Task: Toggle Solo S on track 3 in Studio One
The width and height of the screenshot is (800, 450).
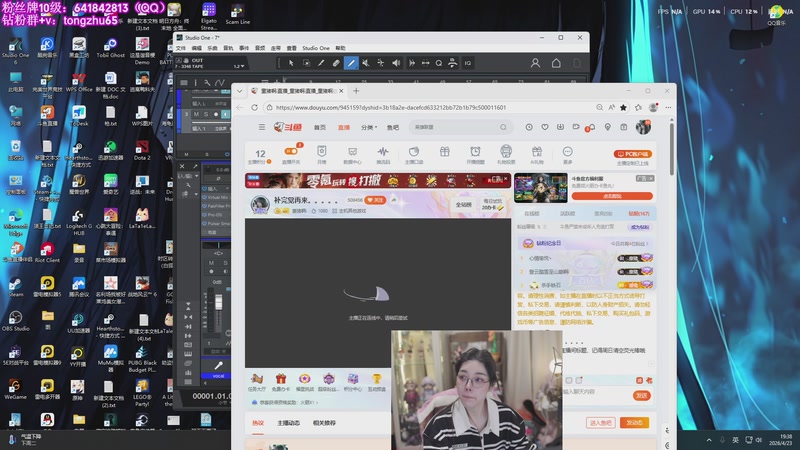Action: click(x=206, y=114)
